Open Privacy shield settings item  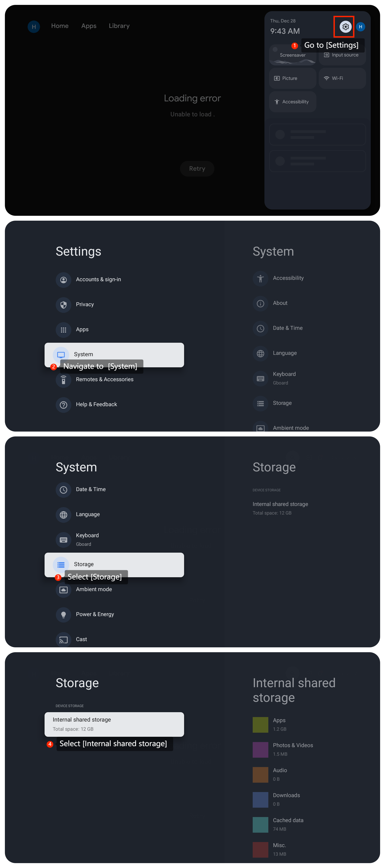tap(85, 304)
